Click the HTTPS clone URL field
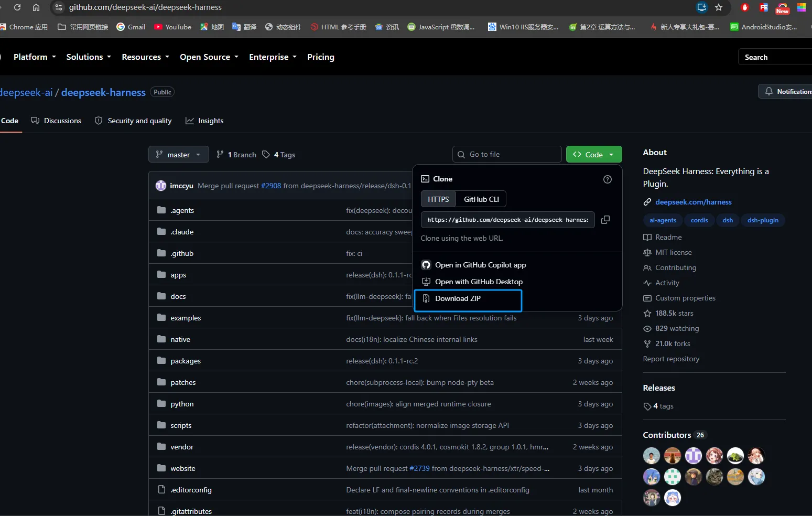The image size is (812, 516). pos(507,220)
